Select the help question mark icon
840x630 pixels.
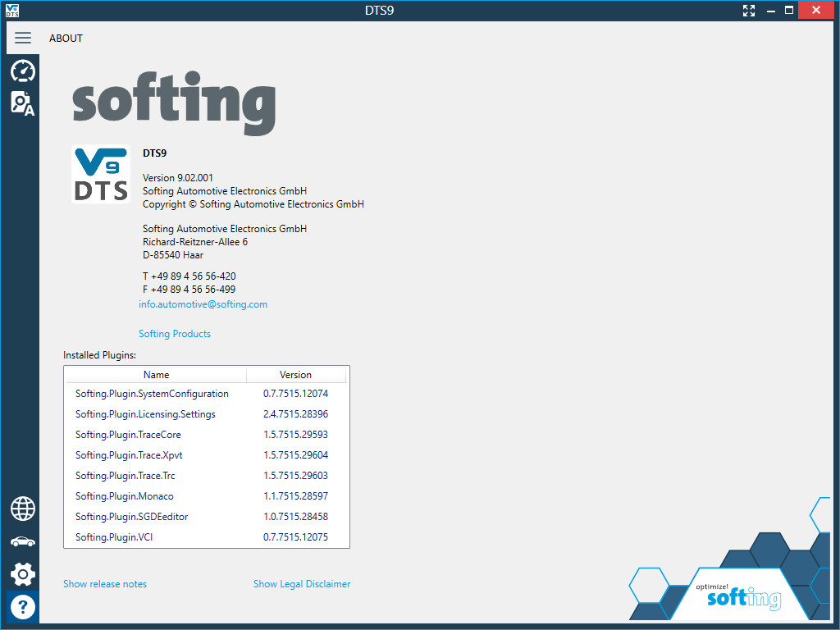[x=22, y=608]
